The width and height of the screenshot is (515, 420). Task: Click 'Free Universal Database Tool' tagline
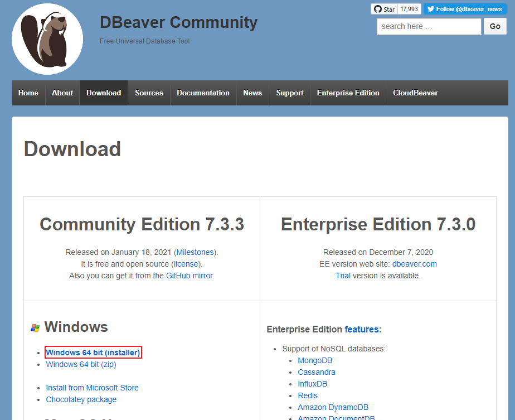coord(144,41)
